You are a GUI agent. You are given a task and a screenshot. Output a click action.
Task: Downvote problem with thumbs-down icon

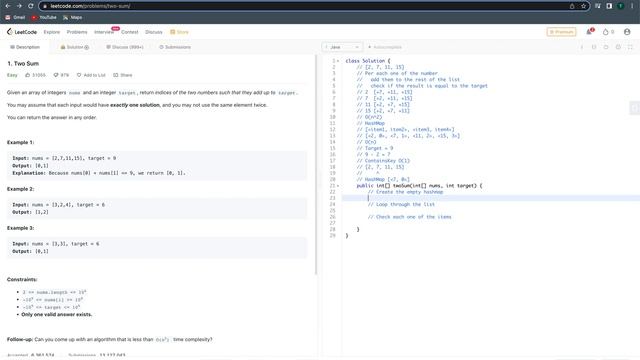pos(56,75)
